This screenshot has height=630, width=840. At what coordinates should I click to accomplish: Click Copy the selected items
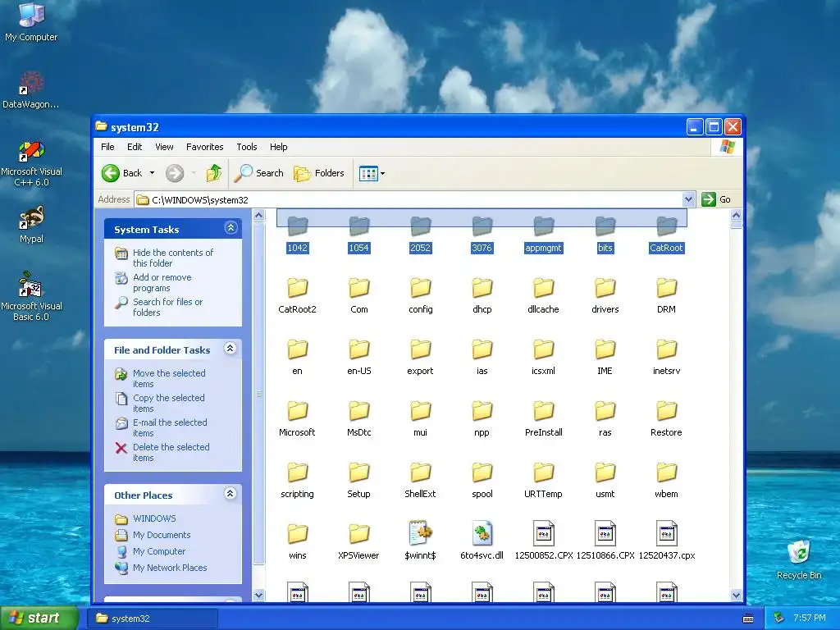pos(168,403)
